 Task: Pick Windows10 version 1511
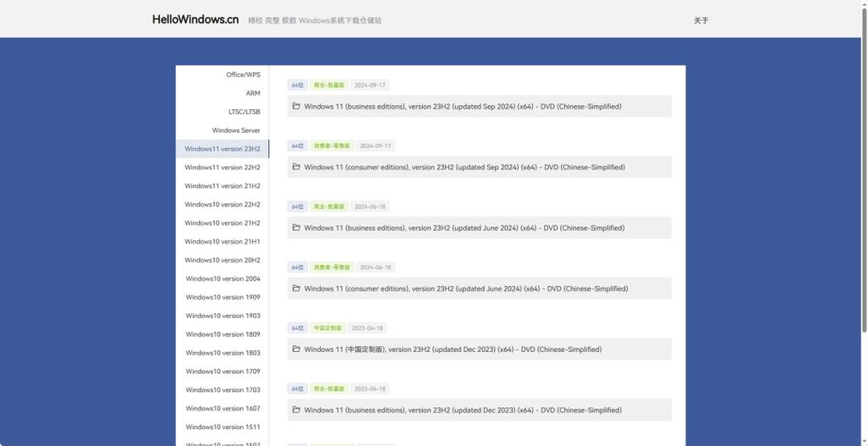(x=222, y=427)
